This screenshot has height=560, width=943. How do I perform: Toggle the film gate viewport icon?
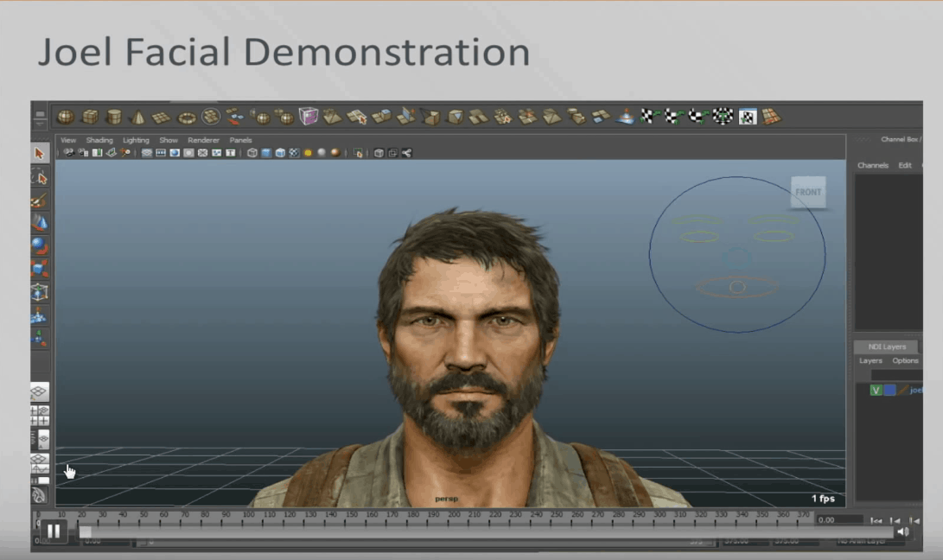coord(161,153)
